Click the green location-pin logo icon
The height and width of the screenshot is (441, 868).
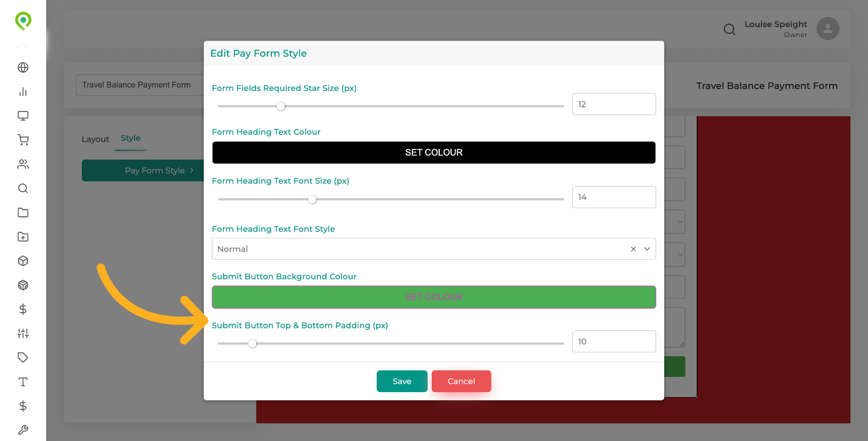coord(23,21)
